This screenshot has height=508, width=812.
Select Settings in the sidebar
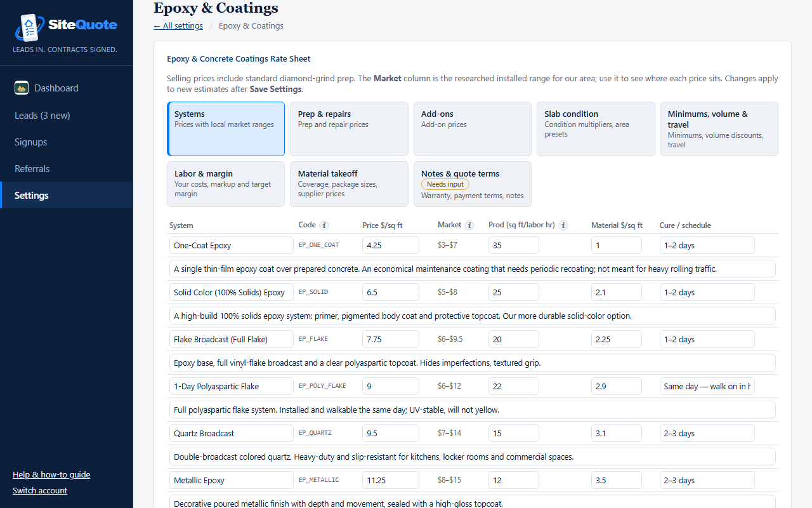pos(67,196)
